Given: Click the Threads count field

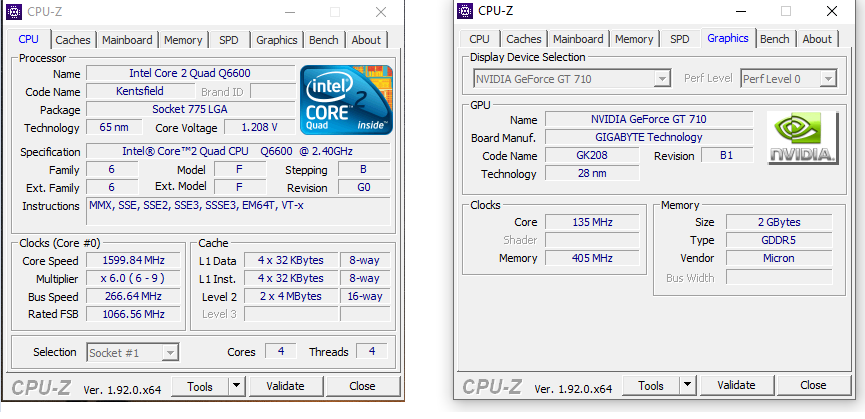Looking at the screenshot, I should pyautogui.click(x=372, y=351).
